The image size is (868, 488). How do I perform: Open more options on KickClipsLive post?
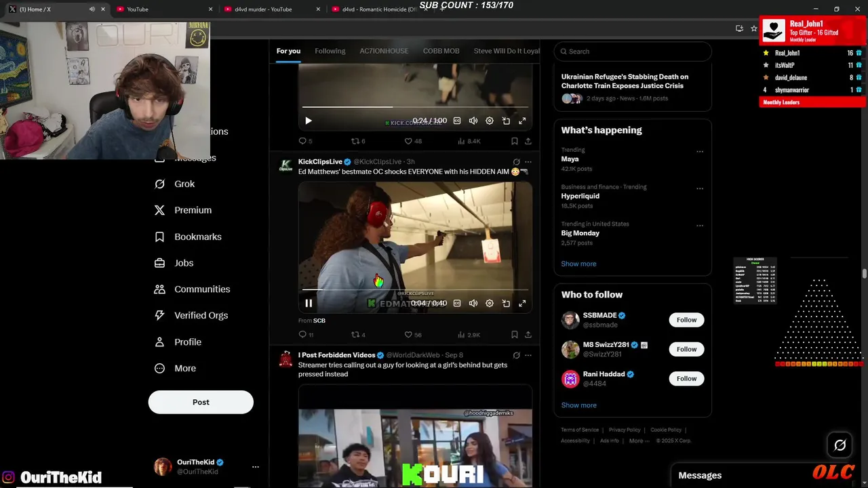(528, 162)
